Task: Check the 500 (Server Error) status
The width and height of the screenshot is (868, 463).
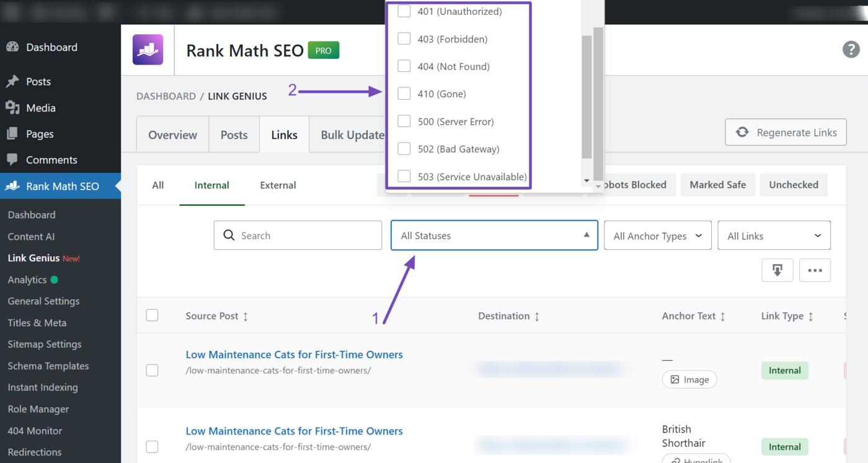Action: [404, 121]
